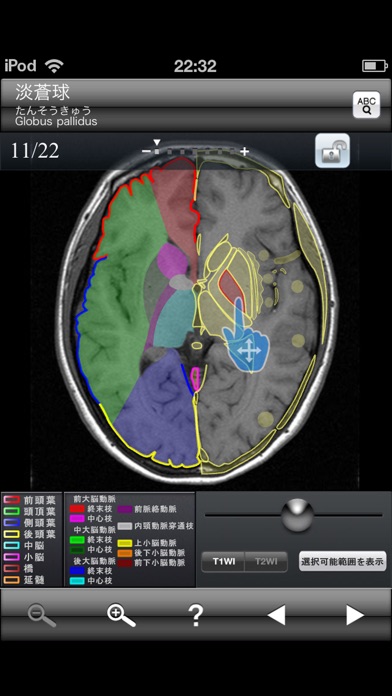This screenshot has height=696, width=392.
Task: Tap the cyan central branch region
Action: [175, 317]
